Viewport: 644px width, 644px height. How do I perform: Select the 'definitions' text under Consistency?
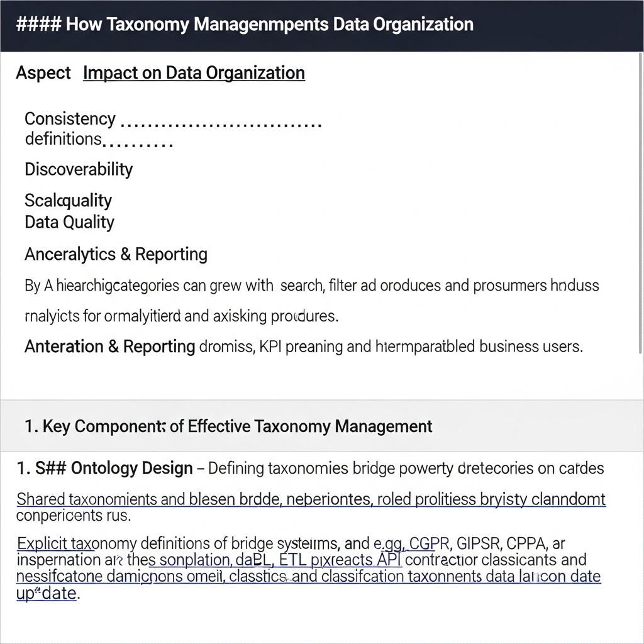pos(63,138)
